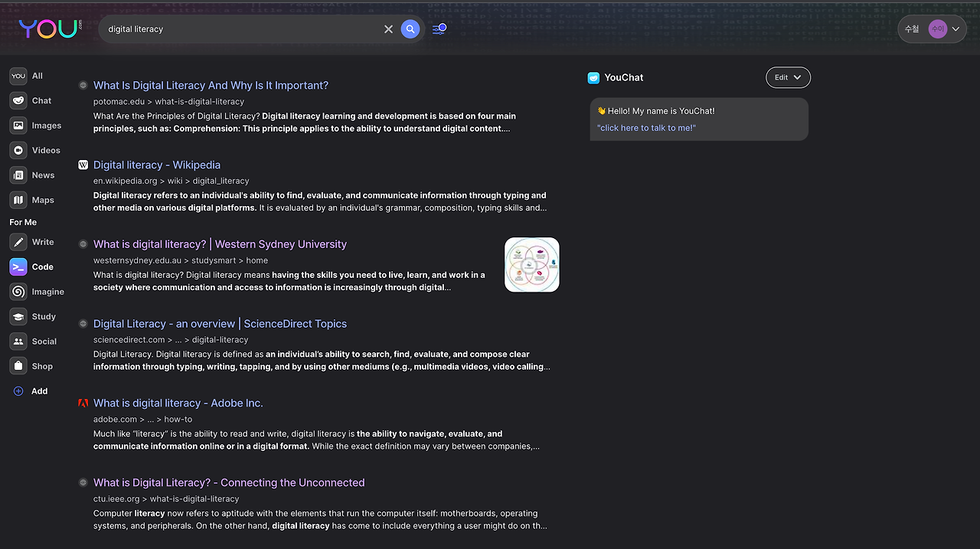This screenshot has width=980, height=549.
Task: Click the westernsydney globe favicon
Action: click(x=83, y=244)
